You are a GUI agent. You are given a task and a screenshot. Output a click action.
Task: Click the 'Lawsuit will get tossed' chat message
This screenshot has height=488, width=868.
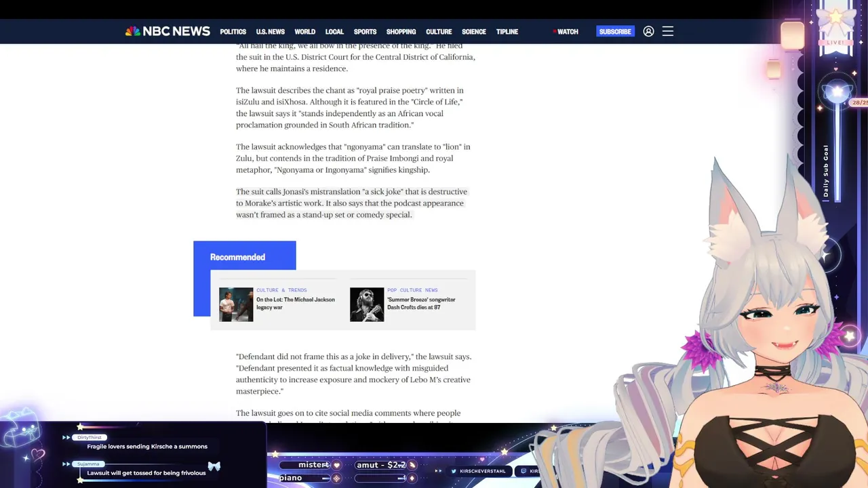tap(146, 472)
